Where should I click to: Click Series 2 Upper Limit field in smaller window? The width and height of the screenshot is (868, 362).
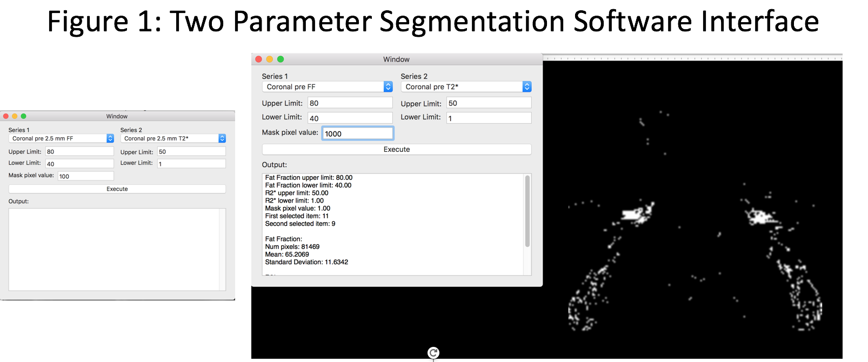[191, 152]
